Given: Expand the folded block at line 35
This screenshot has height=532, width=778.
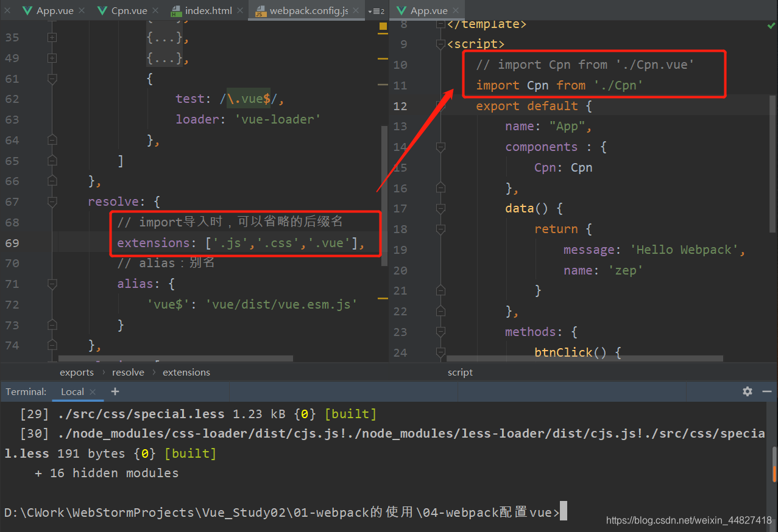Looking at the screenshot, I should pyautogui.click(x=52, y=37).
